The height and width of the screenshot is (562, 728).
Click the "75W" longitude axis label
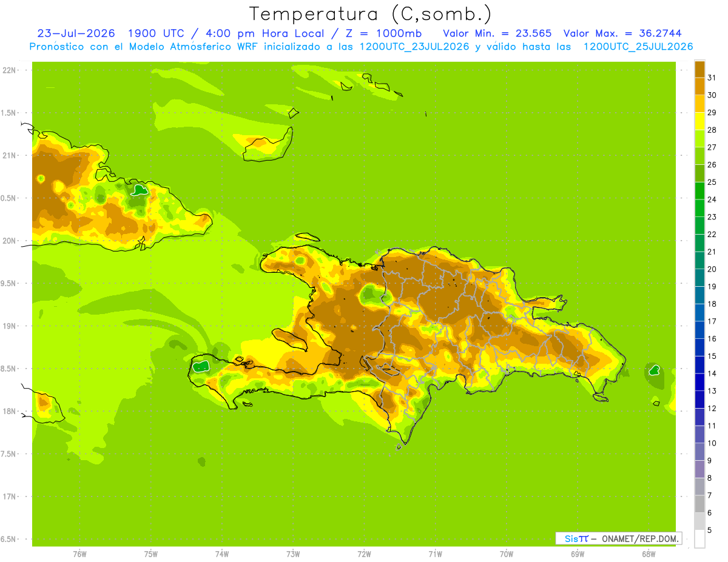click(151, 554)
